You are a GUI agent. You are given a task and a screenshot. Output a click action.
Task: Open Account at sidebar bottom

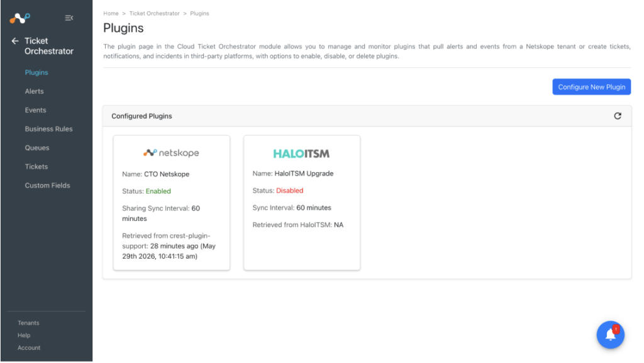(29, 347)
